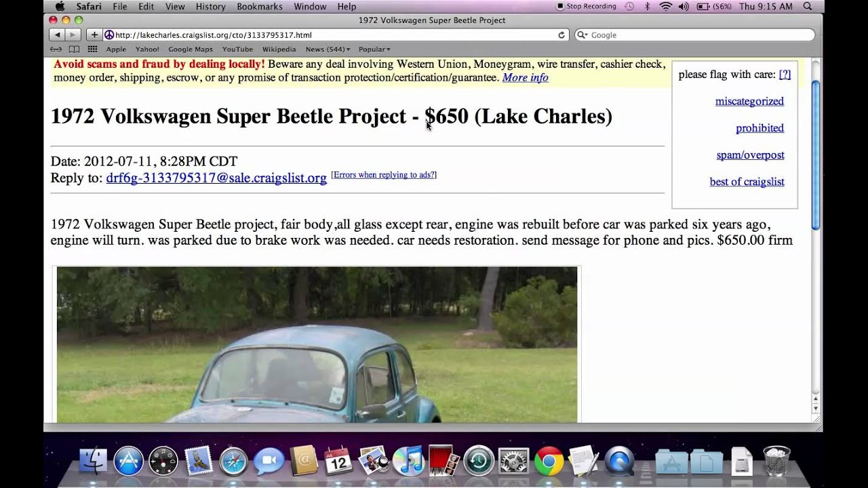Follow the More info scam warning link
Viewport: 868px width, 488px height.
pyautogui.click(x=526, y=77)
